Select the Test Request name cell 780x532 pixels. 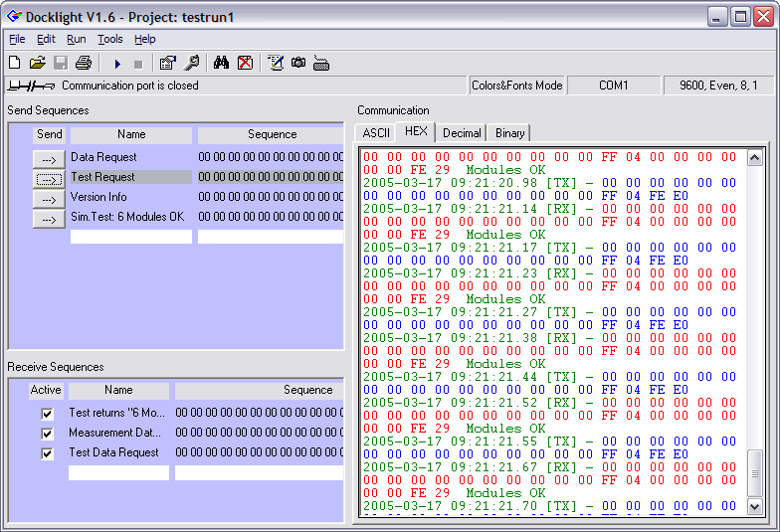[x=131, y=177]
